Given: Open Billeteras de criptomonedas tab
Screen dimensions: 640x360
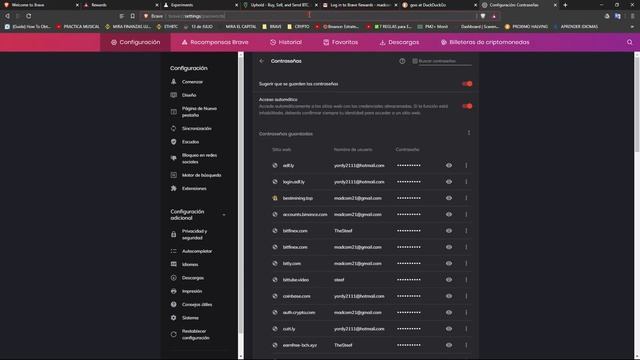Looking at the screenshot, I should pyautogui.click(x=485, y=42).
